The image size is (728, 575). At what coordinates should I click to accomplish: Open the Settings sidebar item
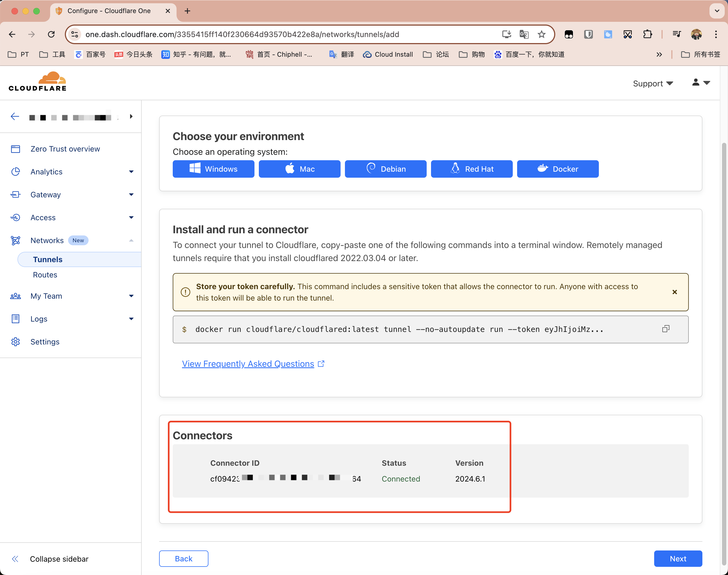[x=45, y=342]
